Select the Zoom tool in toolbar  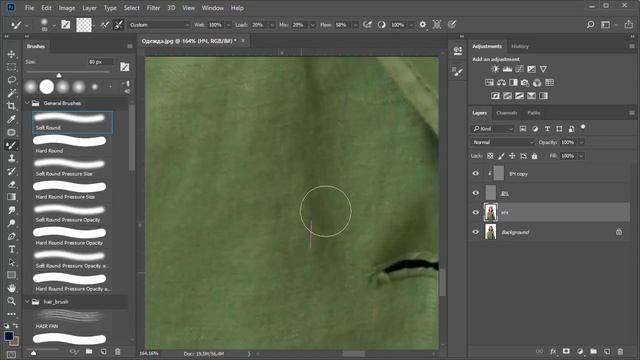[x=11, y=301]
